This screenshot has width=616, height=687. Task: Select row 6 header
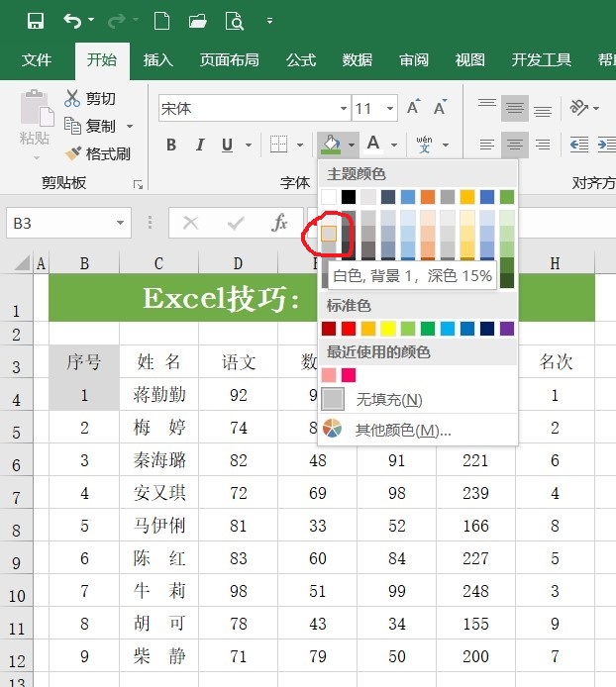pos(16,459)
